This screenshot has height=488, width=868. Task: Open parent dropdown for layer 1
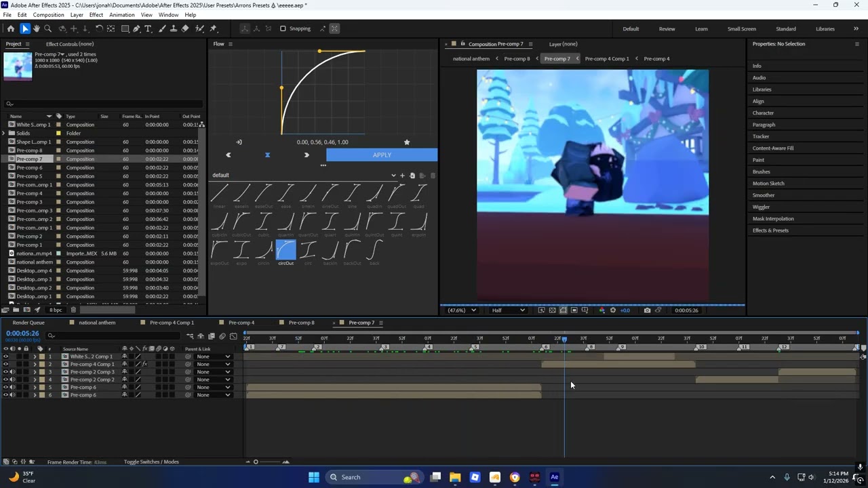[x=213, y=357]
